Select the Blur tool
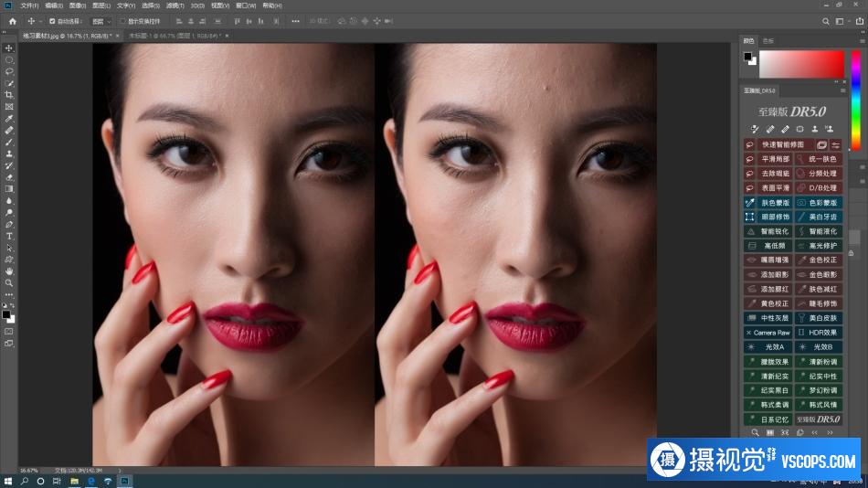 (x=9, y=201)
